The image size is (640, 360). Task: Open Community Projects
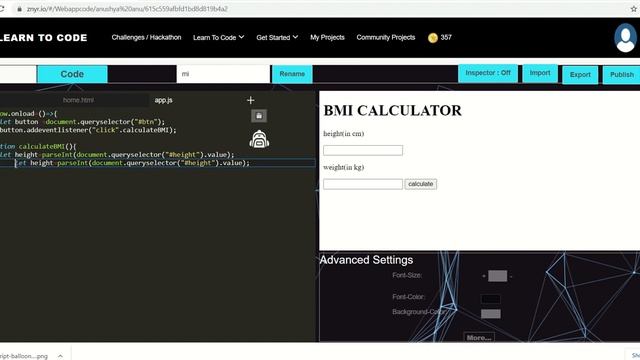point(386,38)
